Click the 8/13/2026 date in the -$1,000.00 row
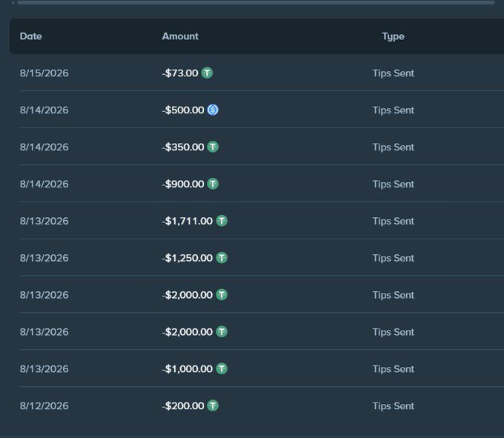The height and width of the screenshot is (438, 504). tap(44, 368)
